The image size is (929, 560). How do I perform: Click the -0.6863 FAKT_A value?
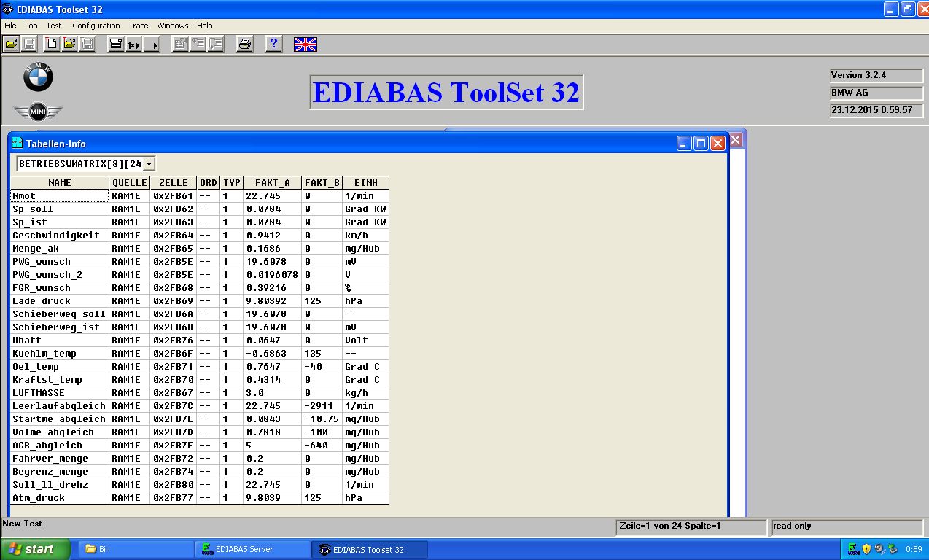[x=273, y=354]
